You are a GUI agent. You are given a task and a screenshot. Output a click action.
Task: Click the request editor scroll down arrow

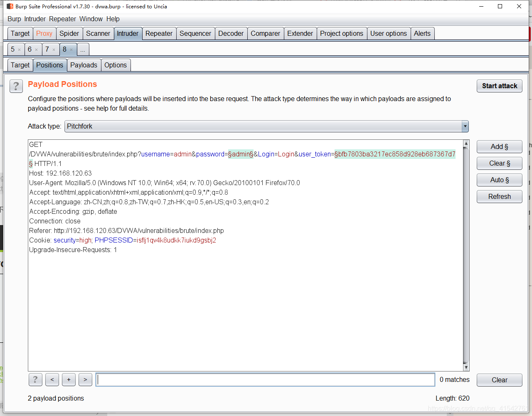(466, 367)
